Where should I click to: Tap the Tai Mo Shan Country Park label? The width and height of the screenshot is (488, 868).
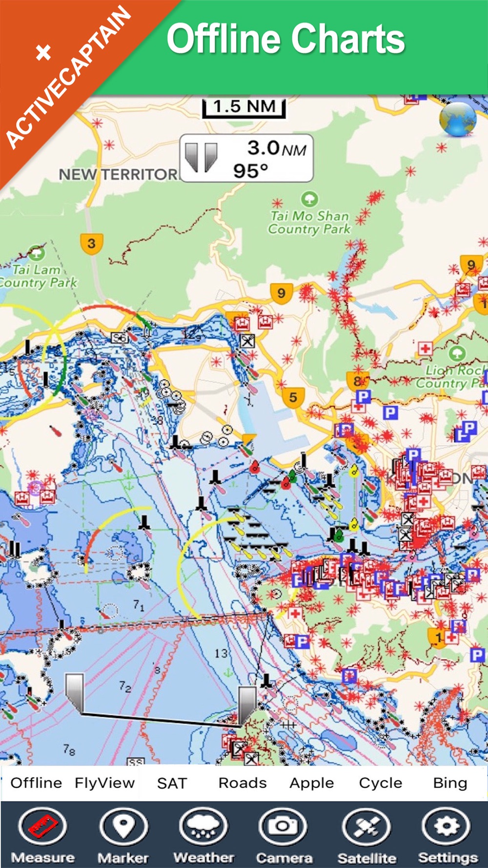click(x=309, y=222)
